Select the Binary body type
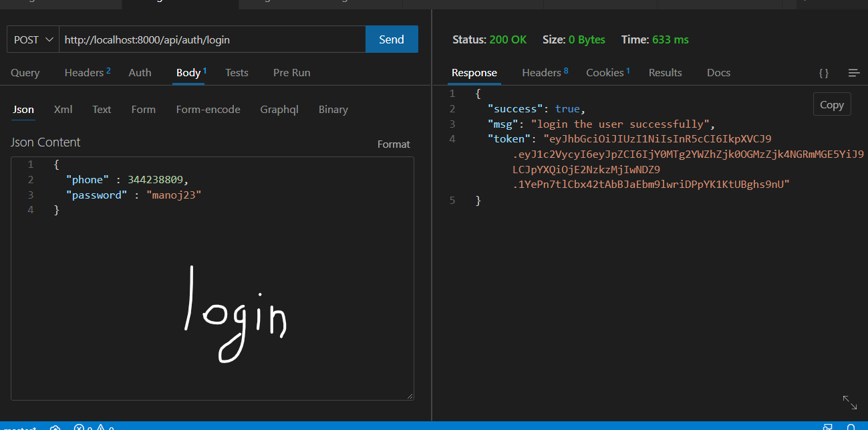 pyautogui.click(x=333, y=110)
